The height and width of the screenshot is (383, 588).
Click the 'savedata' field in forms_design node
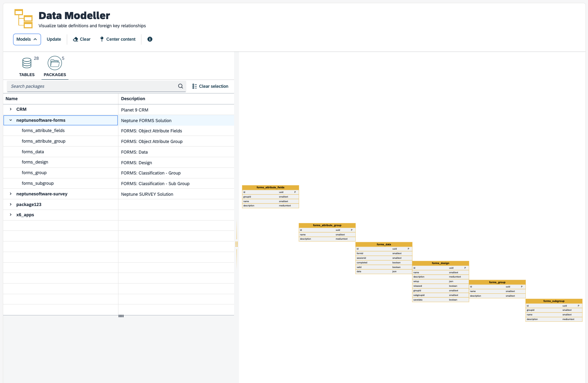pyautogui.click(x=441, y=300)
